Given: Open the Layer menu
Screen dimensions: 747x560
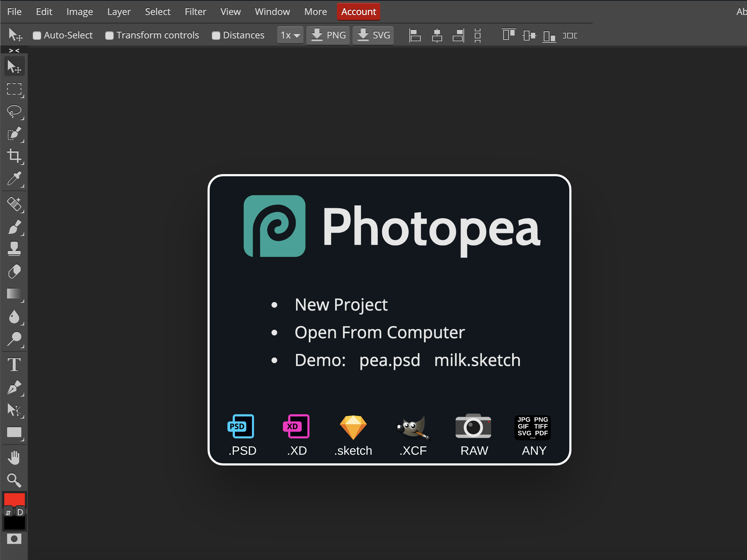Looking at the screenshot, I should [x=119, y=12].
